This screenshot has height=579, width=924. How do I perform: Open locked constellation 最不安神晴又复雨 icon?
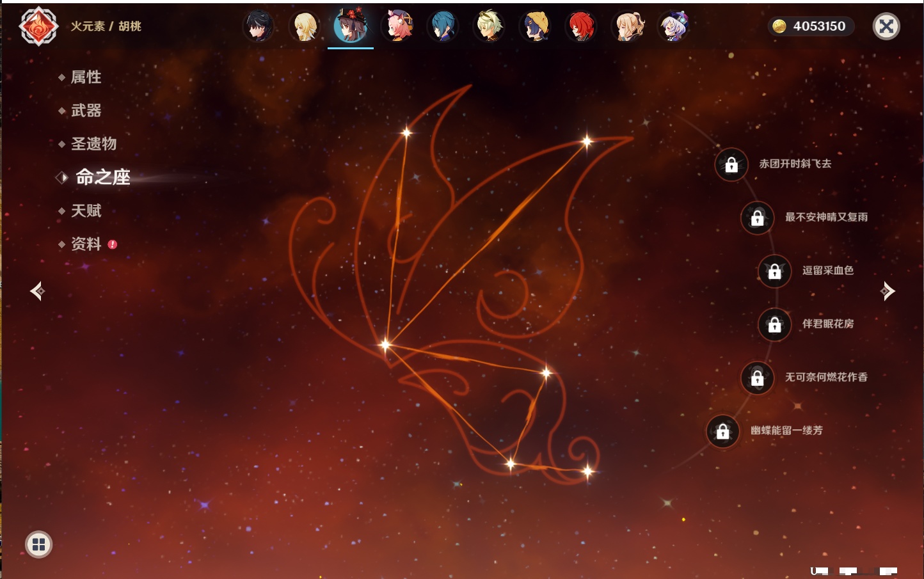coord(757,218)
